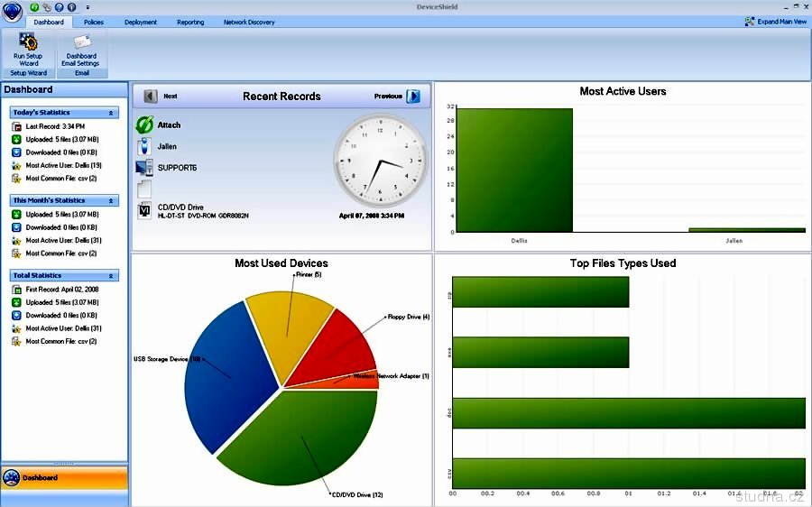
Task: Click the Next arrow button in Recent Records
Action: [x=151, y=97]
